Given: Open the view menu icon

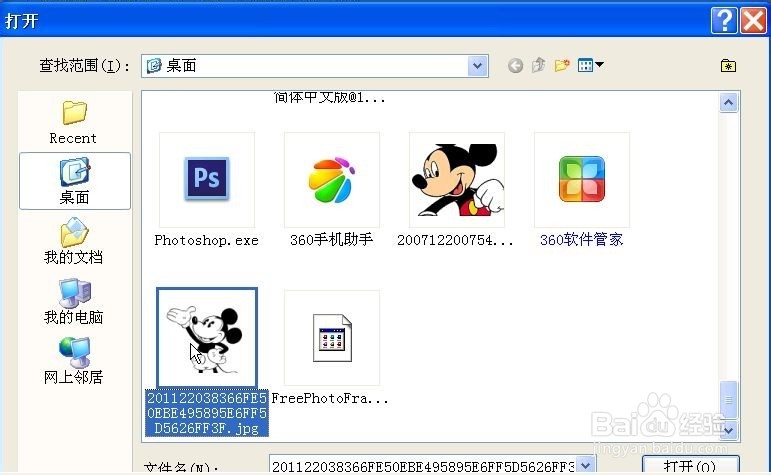Looking at the screenshot, I should pos(591,65).
